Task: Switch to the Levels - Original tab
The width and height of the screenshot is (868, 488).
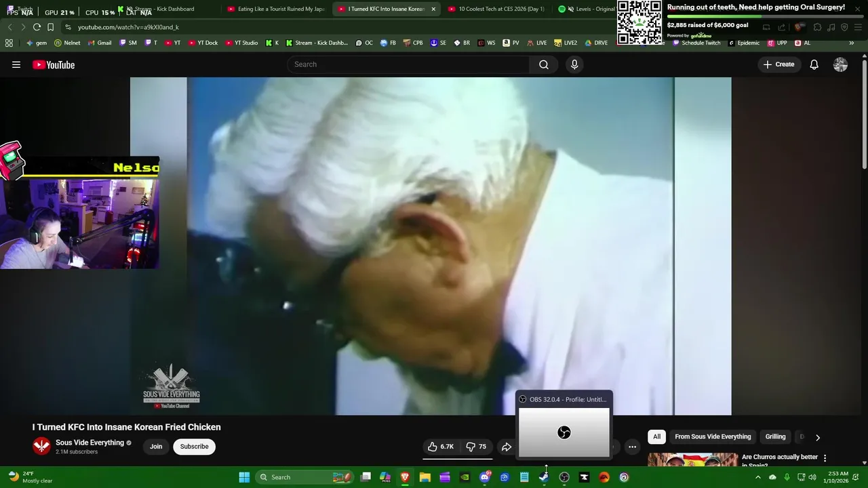Action: [x=587, y=9]
